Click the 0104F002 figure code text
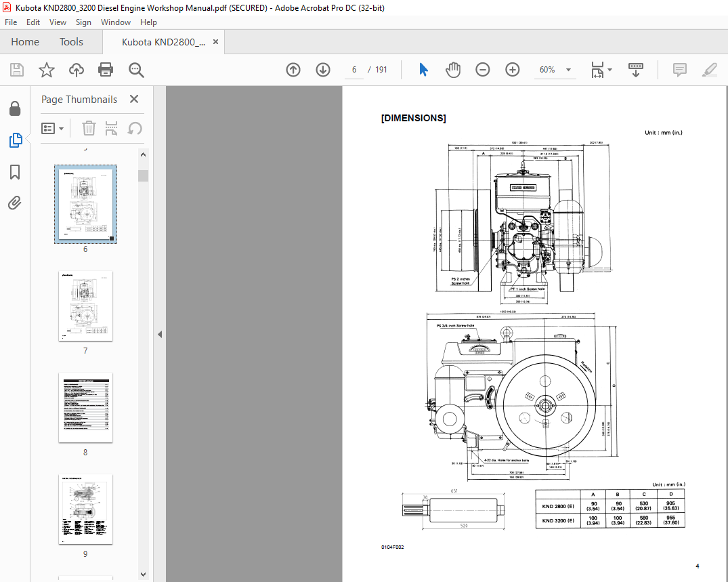The height and width of the screenshot is (582, 728). click(392, 547)
